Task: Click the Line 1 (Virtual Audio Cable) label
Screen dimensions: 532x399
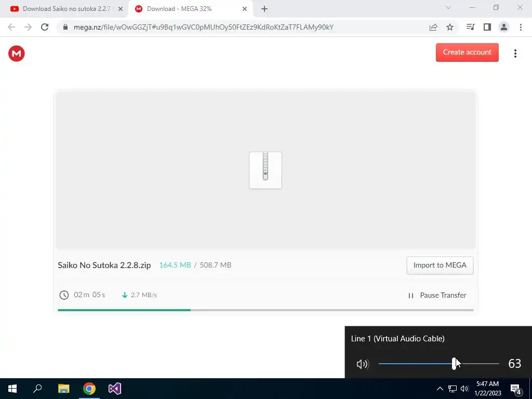Action: pos(397,339)
